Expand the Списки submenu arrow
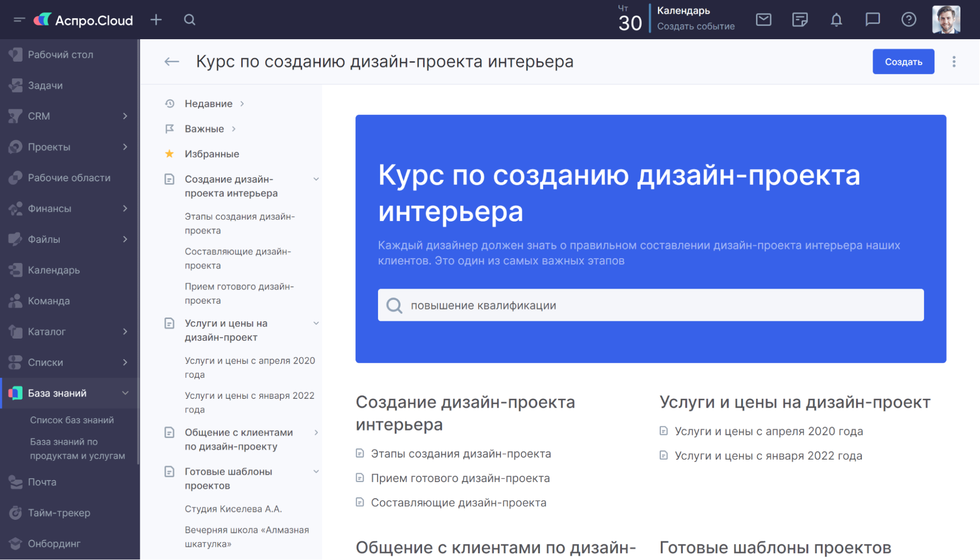 (126, 363)
